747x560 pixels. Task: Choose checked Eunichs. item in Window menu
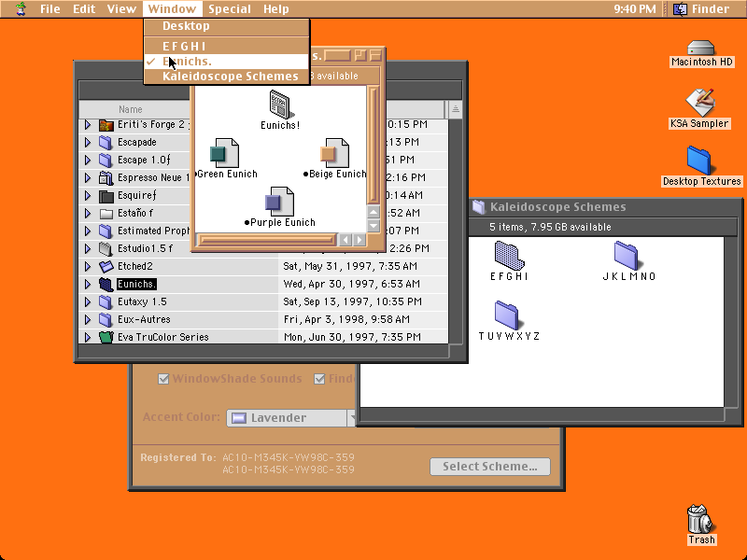click(227, 62)
